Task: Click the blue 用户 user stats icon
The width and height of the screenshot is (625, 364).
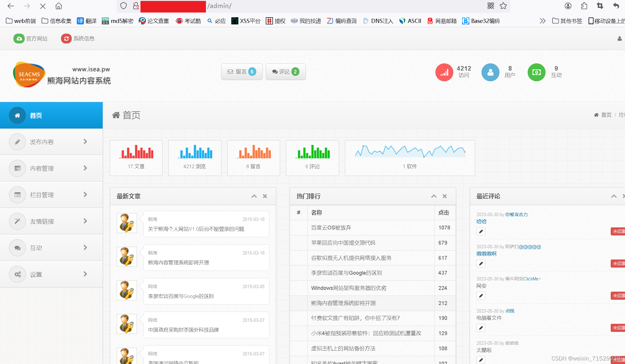Action: click(x=490, y=72)
